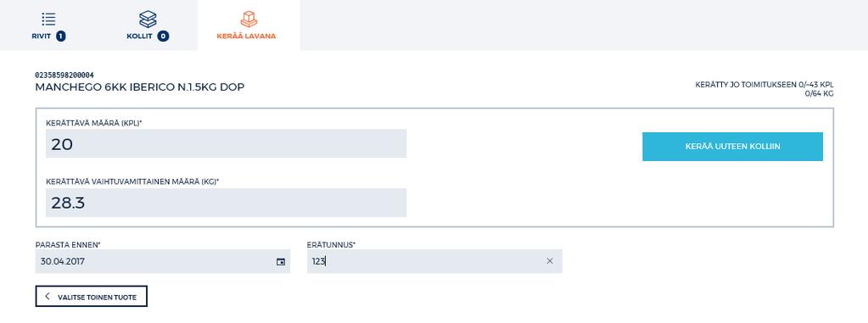Click the Valitse toinen tuote button
This screenshot has height=323, width=868.
click(92, 297)
